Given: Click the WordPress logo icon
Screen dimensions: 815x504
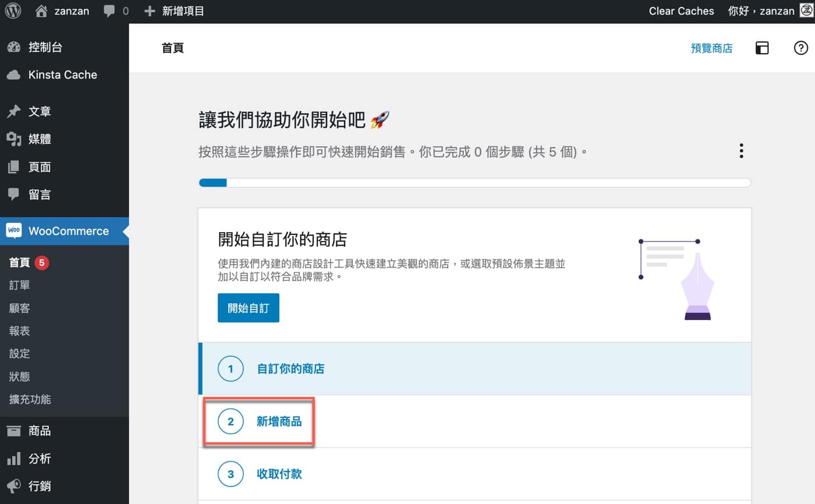Looking at the screenshot, I should tap(13, 11).
